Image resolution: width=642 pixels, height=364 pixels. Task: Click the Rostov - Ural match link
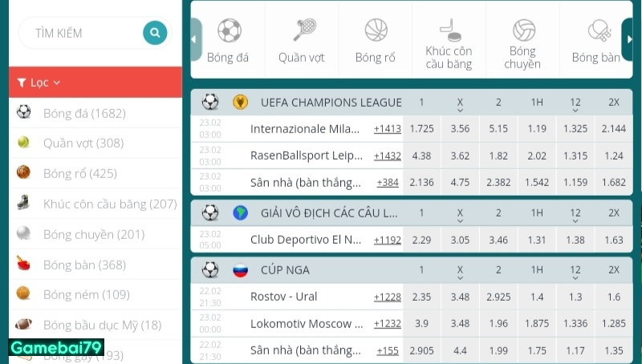284,297
